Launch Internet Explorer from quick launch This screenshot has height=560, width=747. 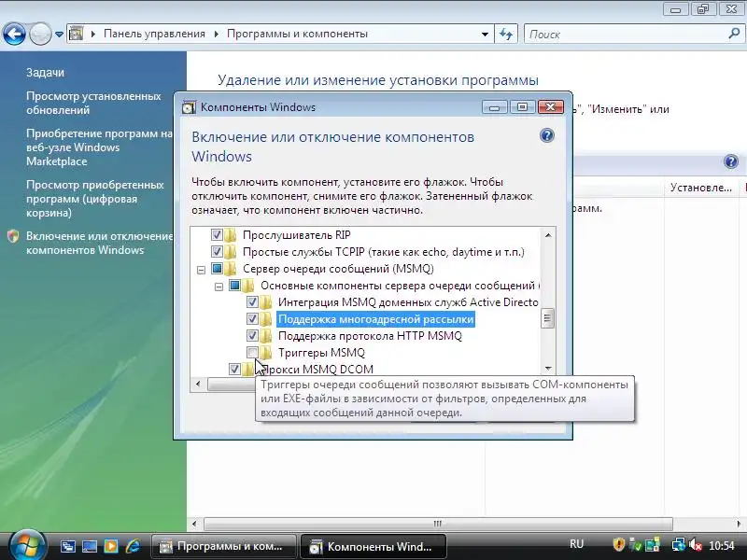133,546
